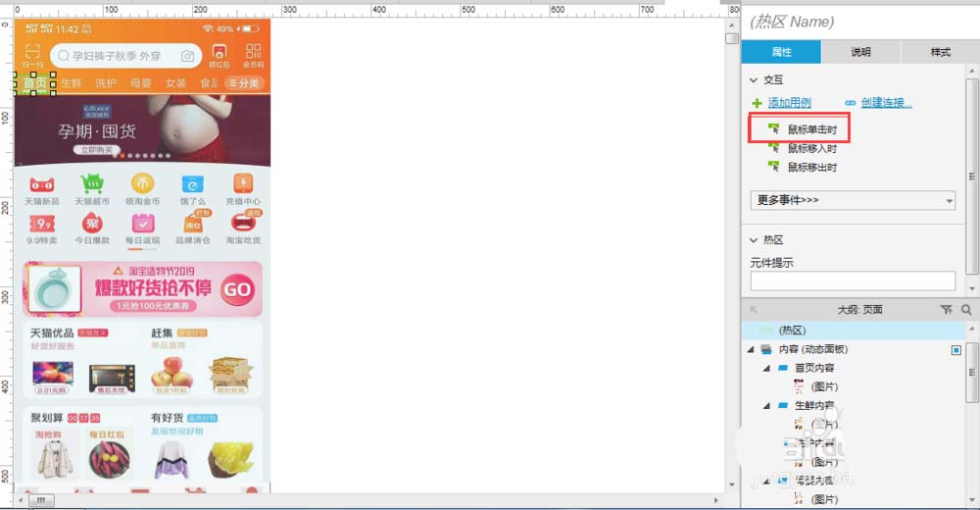Screen dimensions: 980x510
Task: Click the pink GO button on the banner
Action: click(x=237, y=289)
